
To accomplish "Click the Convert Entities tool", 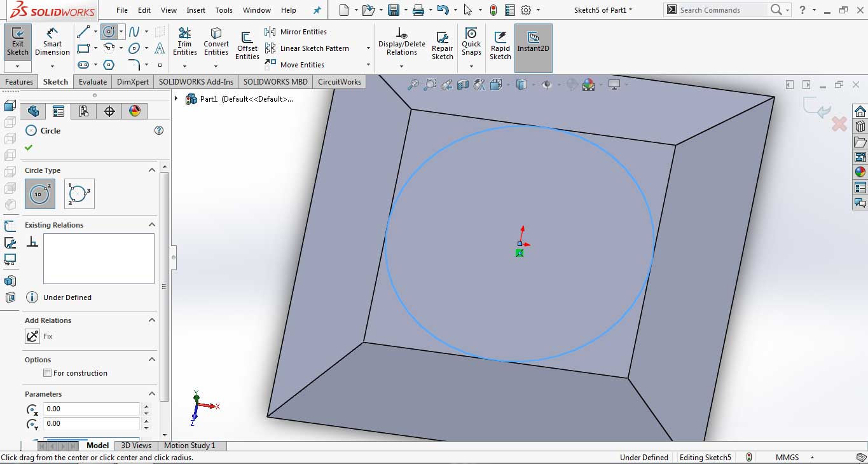I will 216,42.
